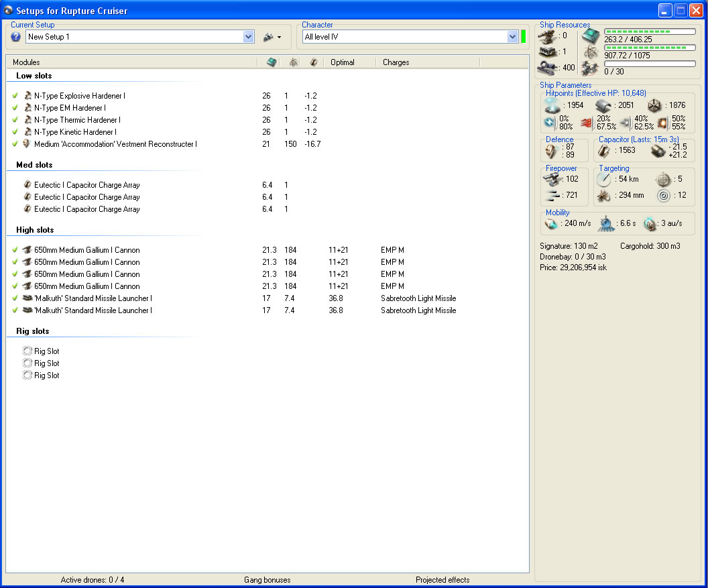Click the Modules column header
708x588 pixels.
[26, 62]
